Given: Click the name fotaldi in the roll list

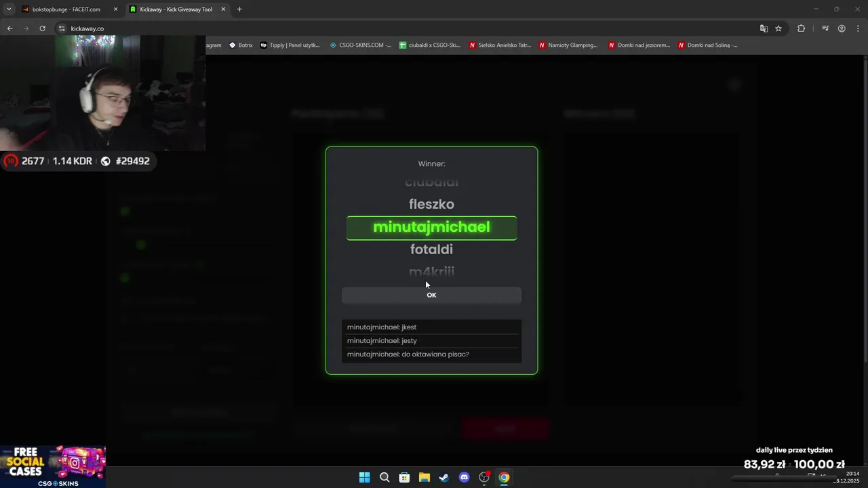Looking at the screenshot, I should [431, 249].
